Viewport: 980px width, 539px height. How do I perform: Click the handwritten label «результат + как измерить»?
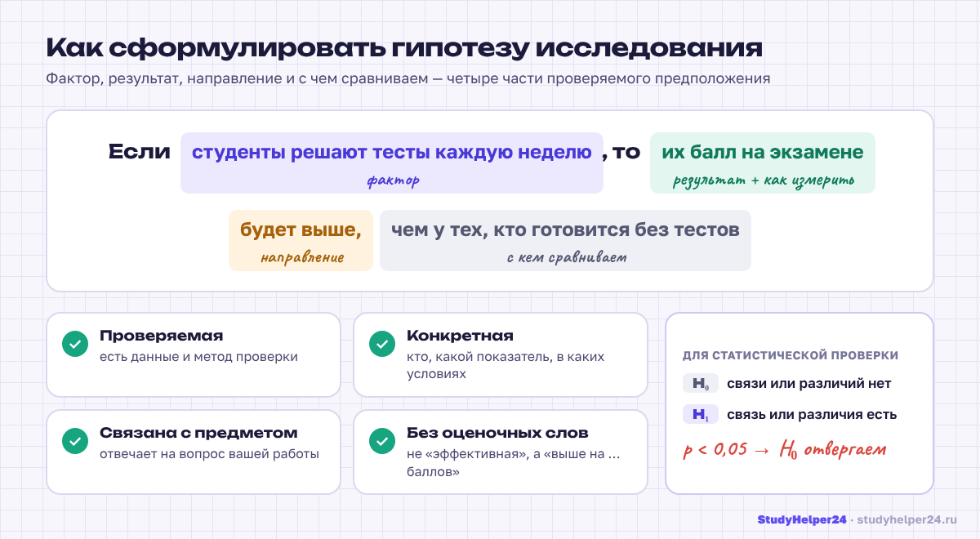[x=764, y=180]
